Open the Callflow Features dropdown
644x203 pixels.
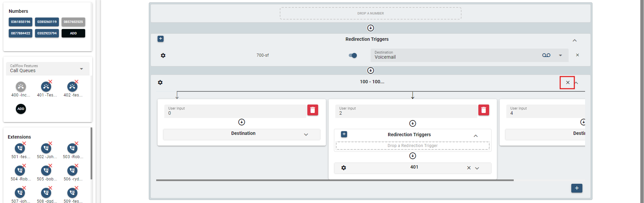(47, 69)
